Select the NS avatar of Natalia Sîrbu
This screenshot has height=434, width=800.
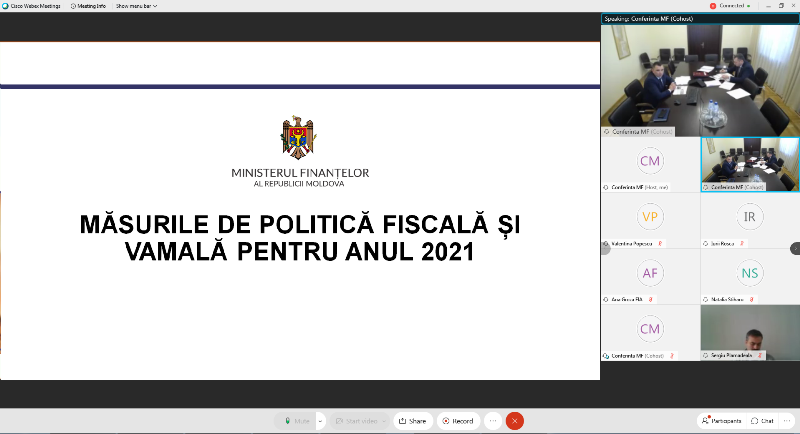(749, 273)
